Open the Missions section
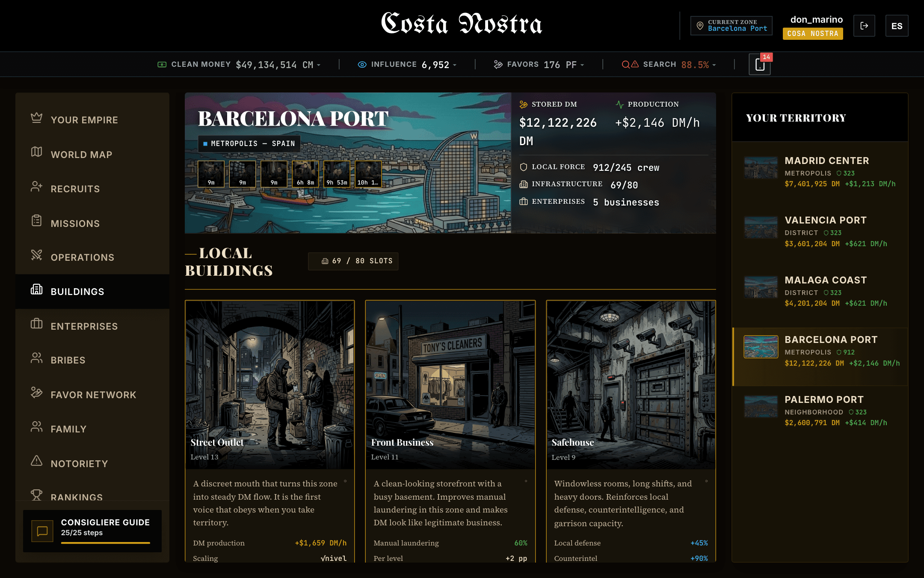 (x=92, y=223)
